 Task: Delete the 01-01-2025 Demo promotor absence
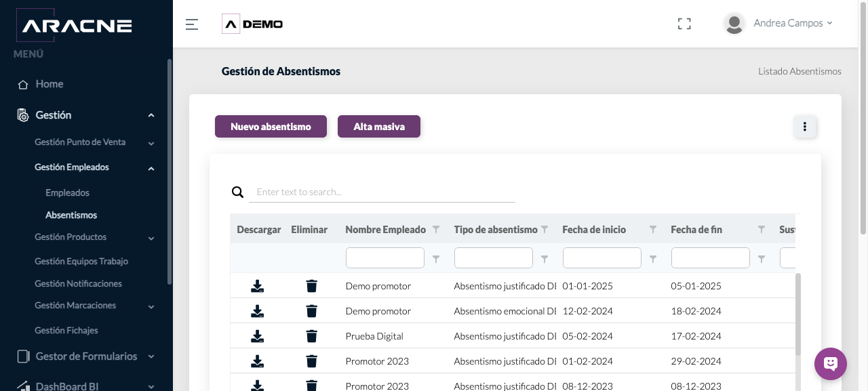click(311, 286)
